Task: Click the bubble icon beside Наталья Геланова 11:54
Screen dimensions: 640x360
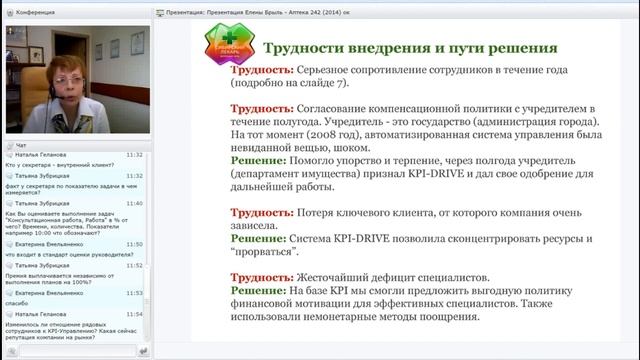Action: [x=9, y=314]
